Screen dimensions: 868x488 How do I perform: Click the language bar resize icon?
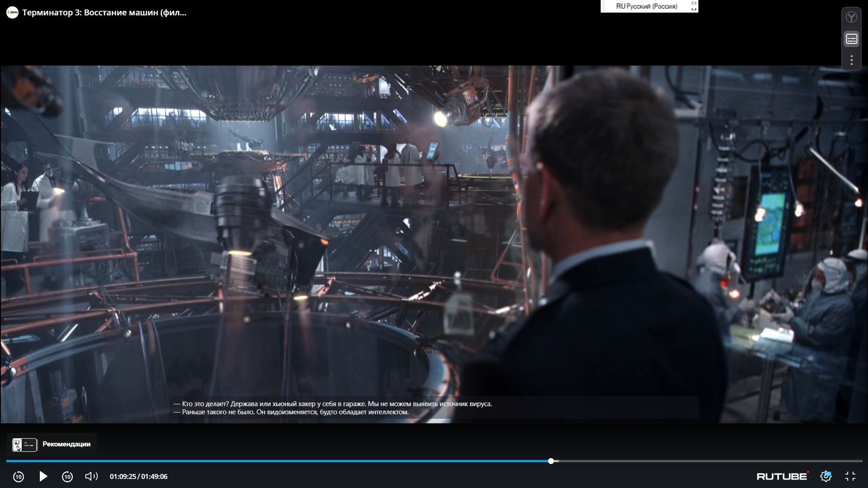tap(694, 6)
